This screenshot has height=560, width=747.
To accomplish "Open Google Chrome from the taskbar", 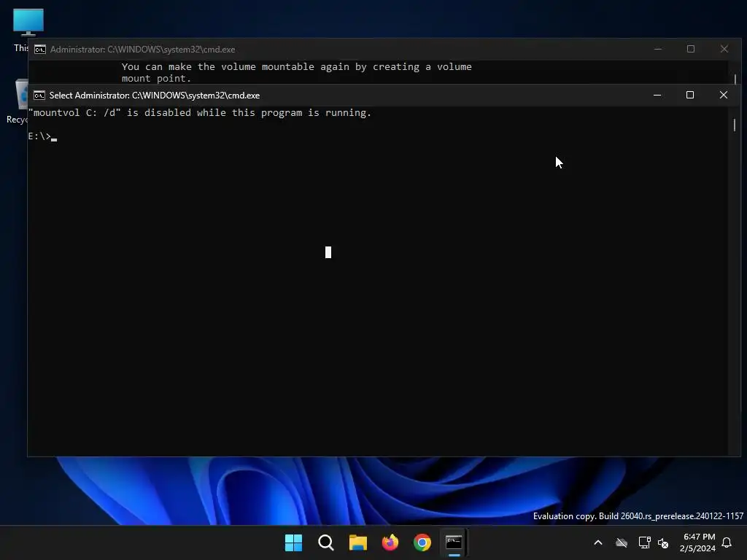I will (x=422, y=542).
